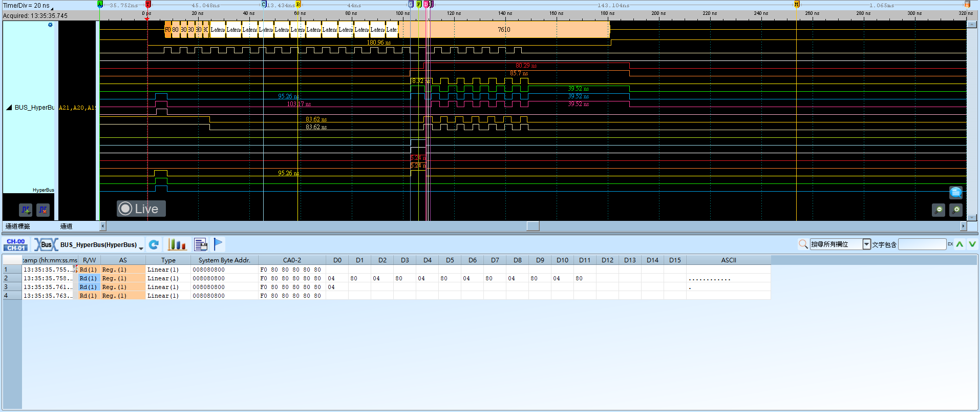Click the ASCII column header

click(729, 260)
